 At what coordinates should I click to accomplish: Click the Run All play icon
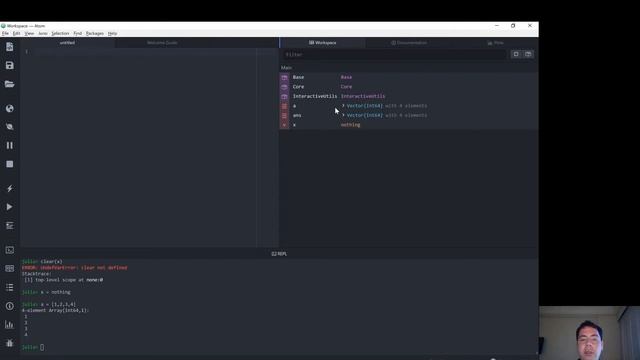click(9, 207)
